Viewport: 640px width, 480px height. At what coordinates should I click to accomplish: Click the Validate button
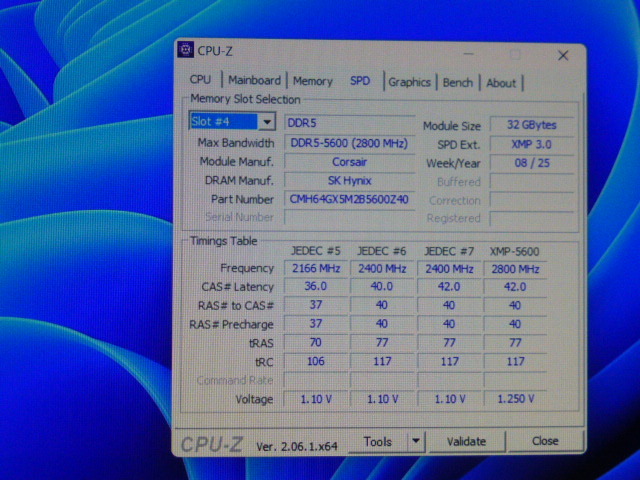pos(466,442)
